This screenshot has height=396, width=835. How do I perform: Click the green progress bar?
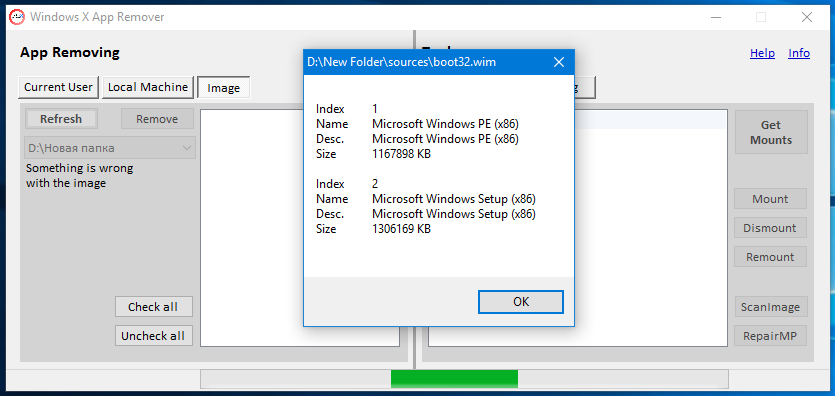tap(454, 378)
